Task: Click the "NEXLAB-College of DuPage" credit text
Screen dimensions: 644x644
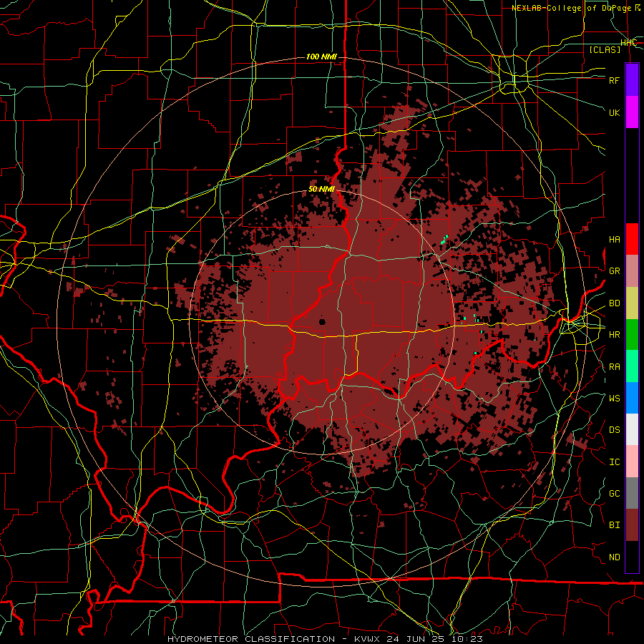Action: click(571, 8)
